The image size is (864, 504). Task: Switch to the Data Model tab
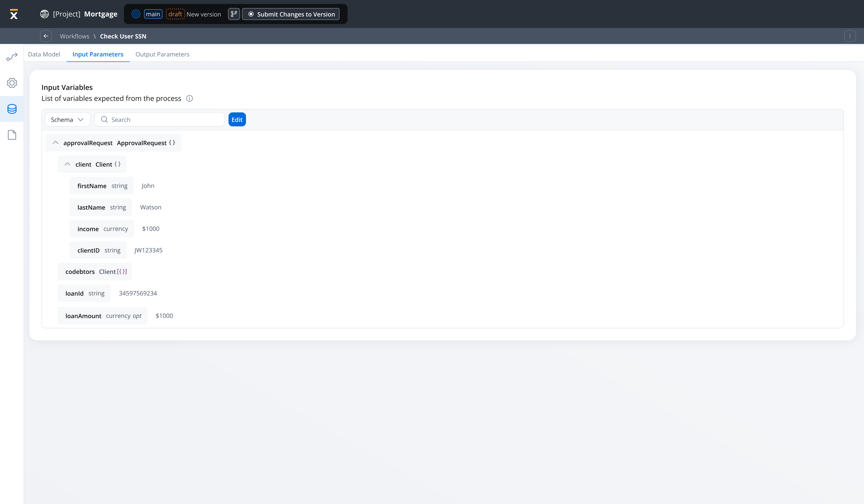coord(44,54)
